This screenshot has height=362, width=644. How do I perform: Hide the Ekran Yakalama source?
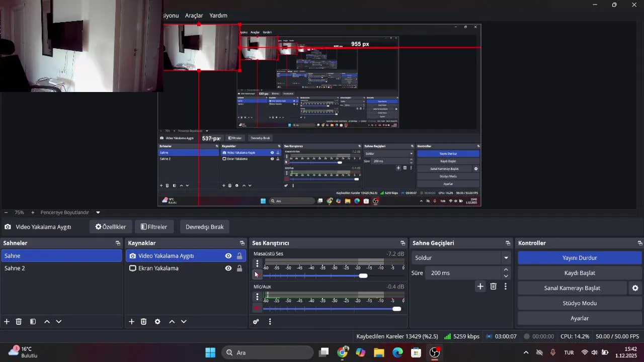click(x=228, y=268)
